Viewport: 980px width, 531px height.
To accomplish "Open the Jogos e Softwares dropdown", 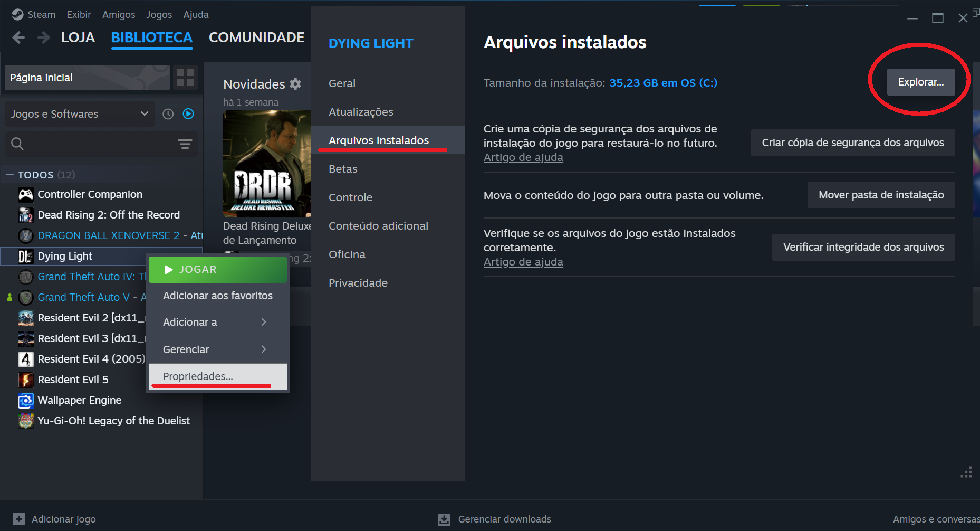I will click(x=80, y=114).
